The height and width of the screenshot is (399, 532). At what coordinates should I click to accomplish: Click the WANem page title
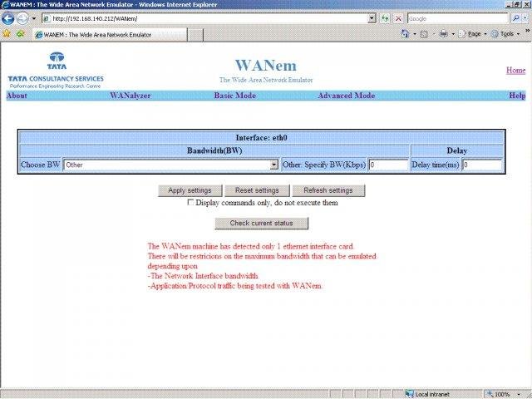[x=266, y=66]
